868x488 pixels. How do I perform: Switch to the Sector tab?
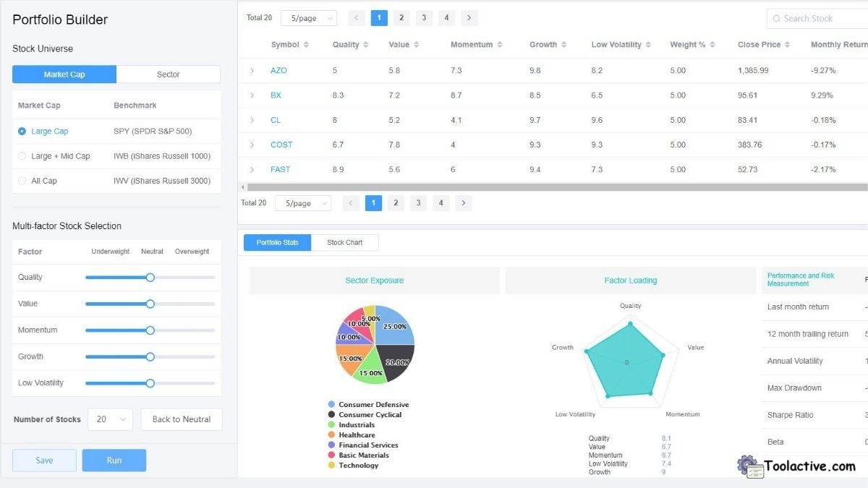(168, 74)
